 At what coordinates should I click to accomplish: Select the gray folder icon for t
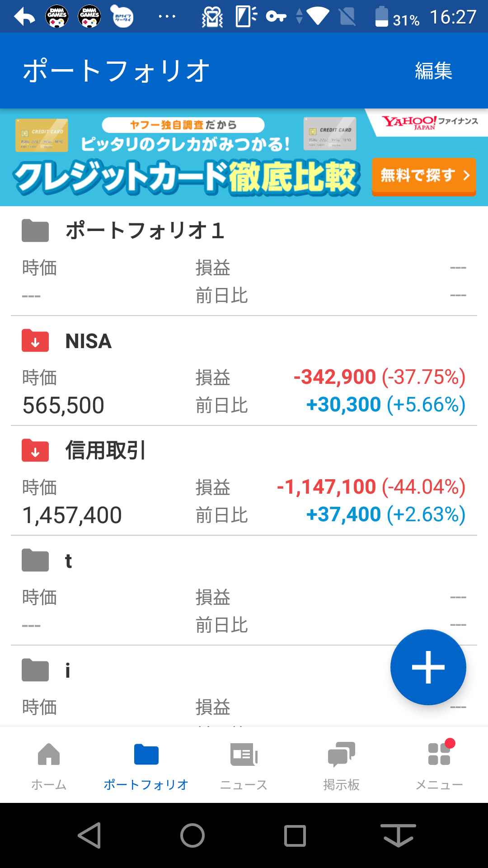click(x=35, y=560)
